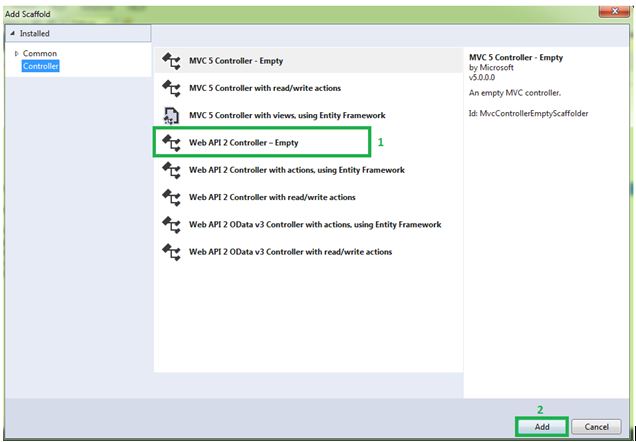The image size is (636, 442).
Task: Select MVC 5 Controller with views, using Entity Framework
Action: pyautogui.click(x=309, y=116)
